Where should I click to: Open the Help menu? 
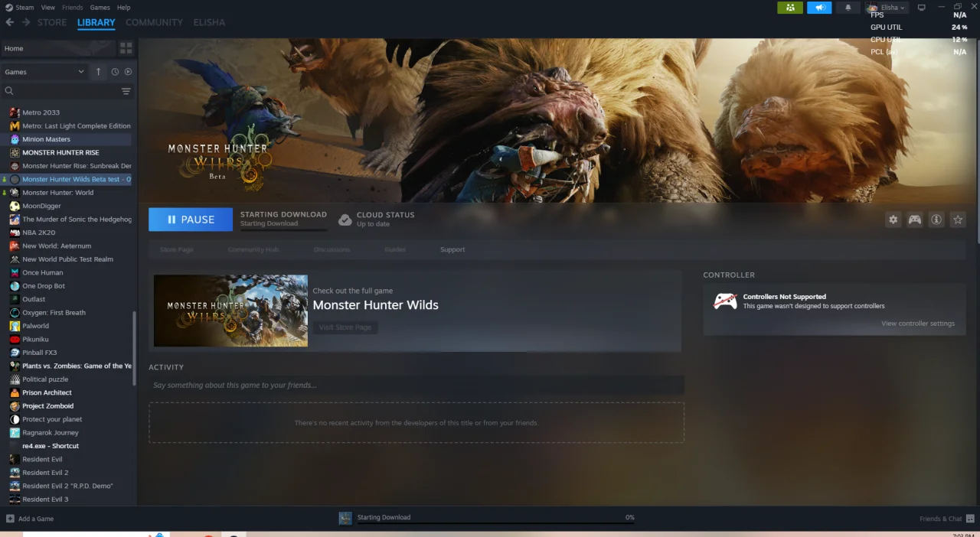point(123,7)
